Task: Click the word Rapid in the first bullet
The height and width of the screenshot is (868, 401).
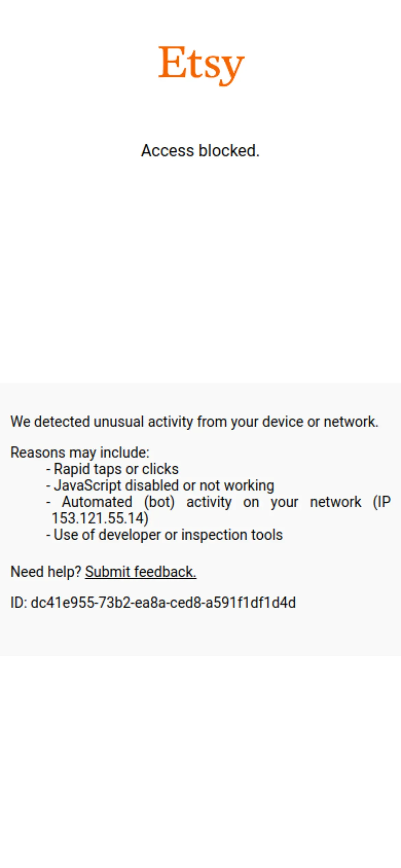Action: point(72,469)
